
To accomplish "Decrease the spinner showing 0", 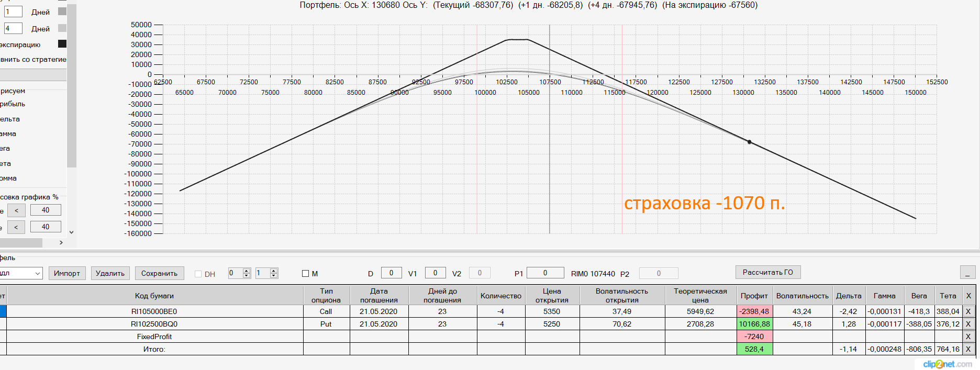I will coord(247,276).
